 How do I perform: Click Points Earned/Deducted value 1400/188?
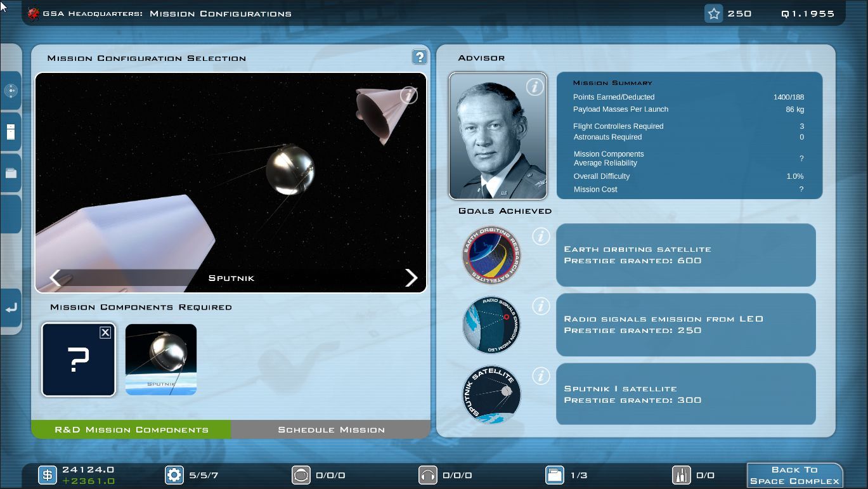click(x=789, y=97)
